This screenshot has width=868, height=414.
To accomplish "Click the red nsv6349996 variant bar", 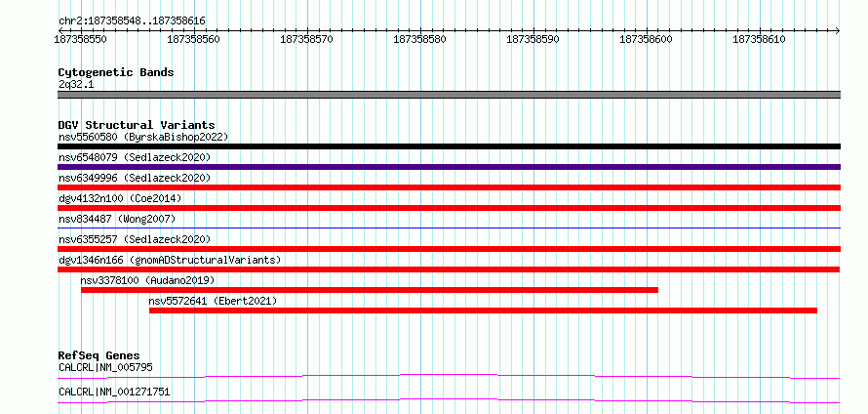I will click(x=449, y=187).
